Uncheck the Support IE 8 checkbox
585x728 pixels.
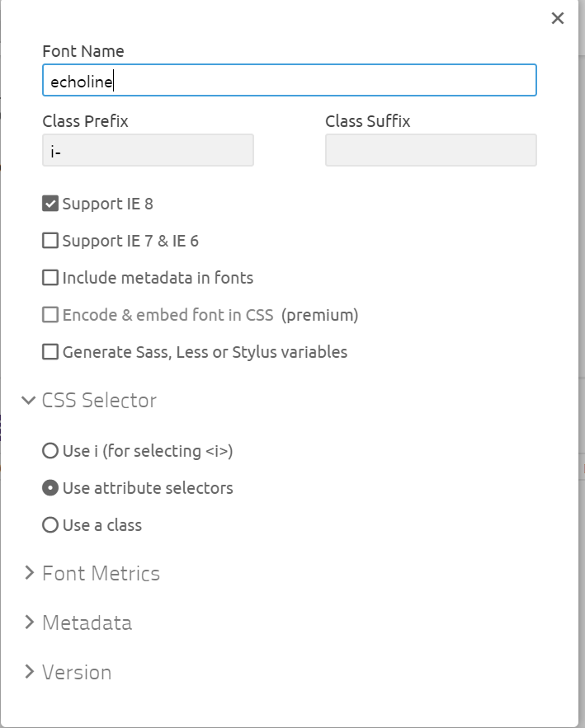(x=50, y=204)
